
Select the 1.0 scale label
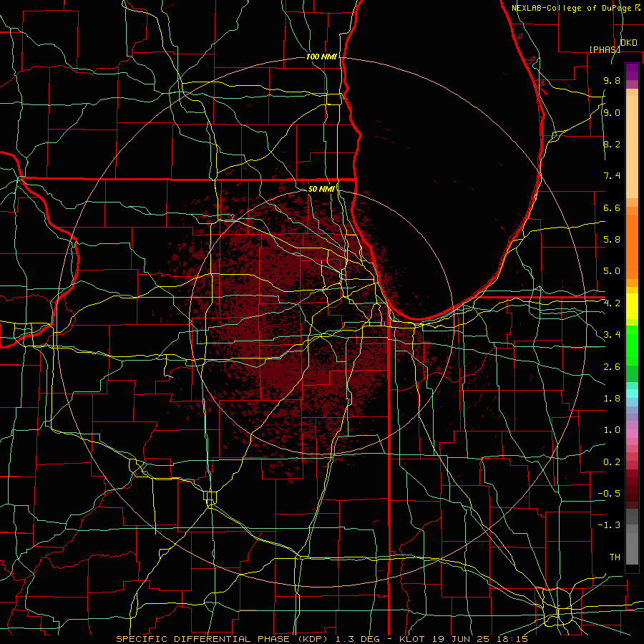612,430
